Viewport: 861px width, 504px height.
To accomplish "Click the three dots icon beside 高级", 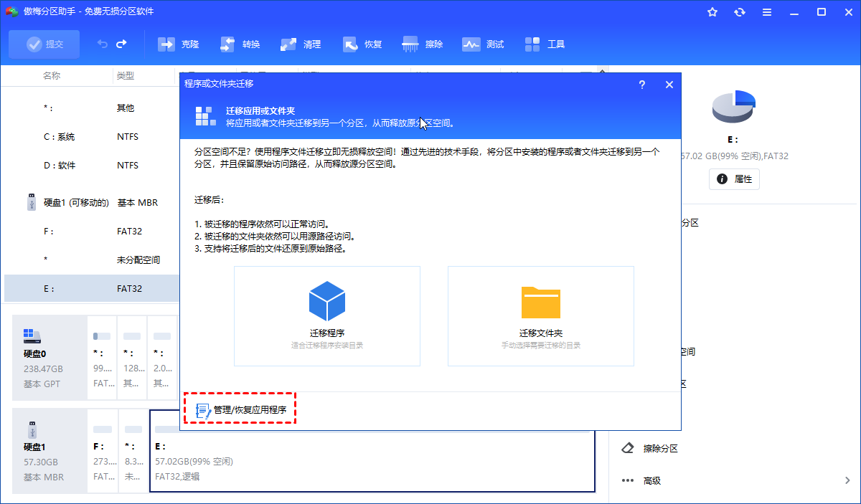I will point(628,480).
